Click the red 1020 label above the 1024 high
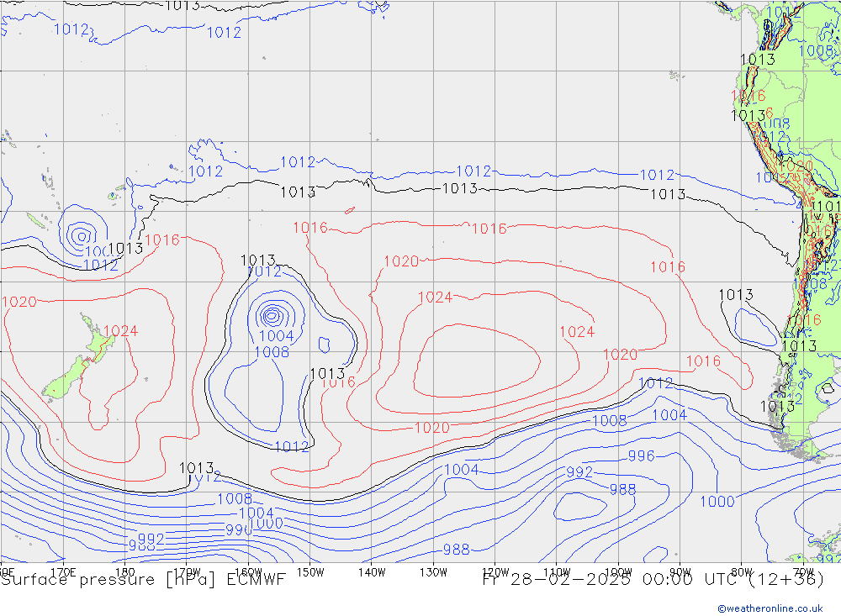 click(402, 261)
